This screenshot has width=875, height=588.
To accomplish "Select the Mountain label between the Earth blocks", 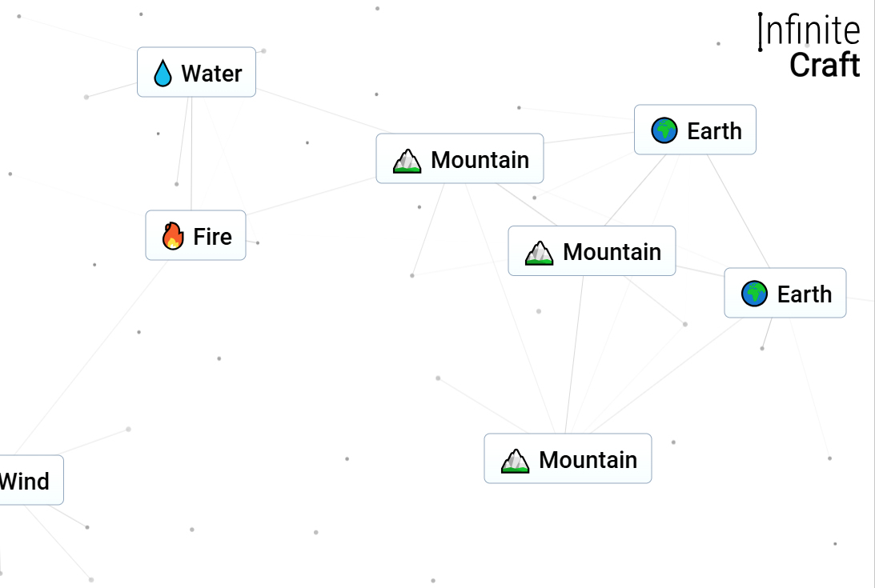I will (x=612, y=252).
